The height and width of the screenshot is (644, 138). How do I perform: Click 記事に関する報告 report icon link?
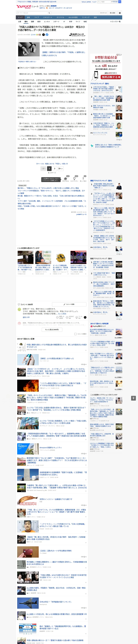pos(24,181)
